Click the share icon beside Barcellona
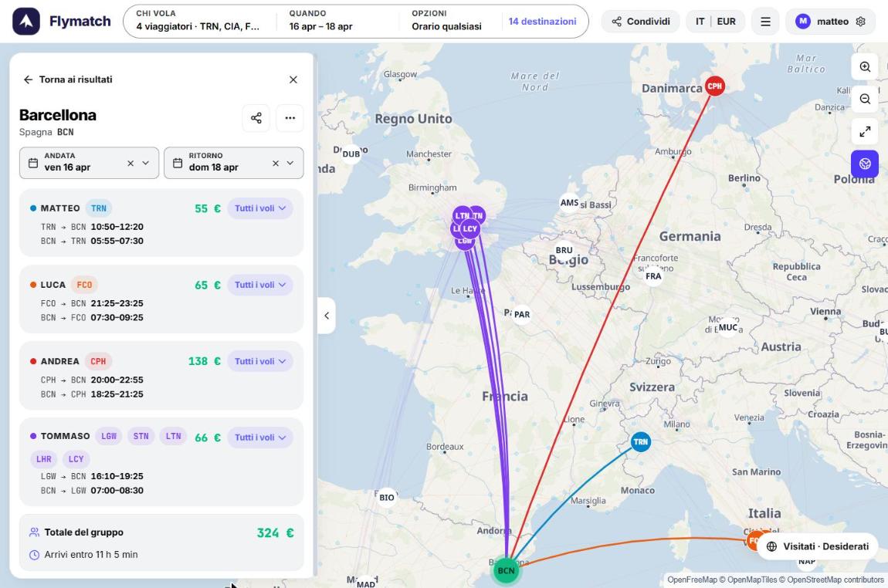The width and height of the screenshot is (888, 588). [x=256, y=118]
